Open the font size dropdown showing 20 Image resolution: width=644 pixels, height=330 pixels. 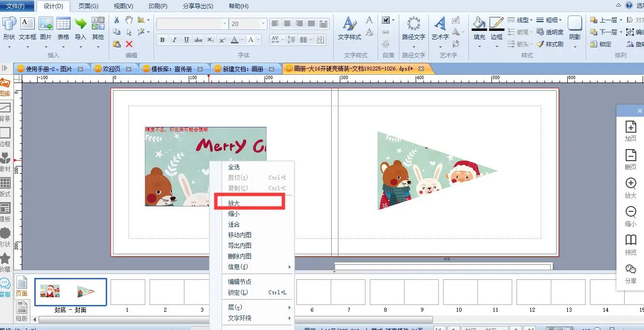[263, 24]
